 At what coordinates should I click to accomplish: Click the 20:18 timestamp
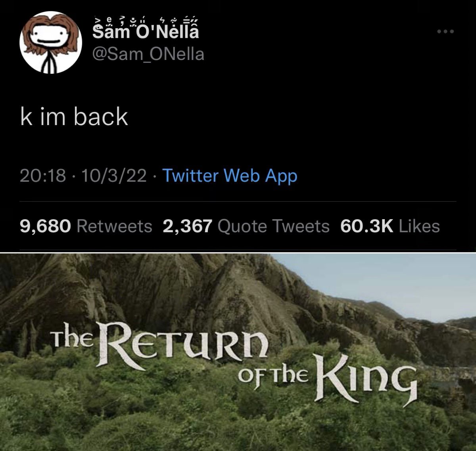click(43, 175)
